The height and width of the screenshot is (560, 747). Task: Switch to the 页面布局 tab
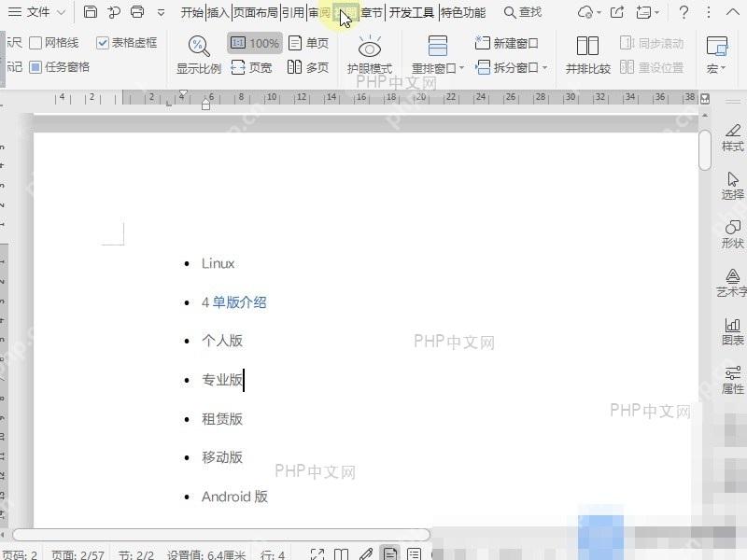[x=256, y=13]
